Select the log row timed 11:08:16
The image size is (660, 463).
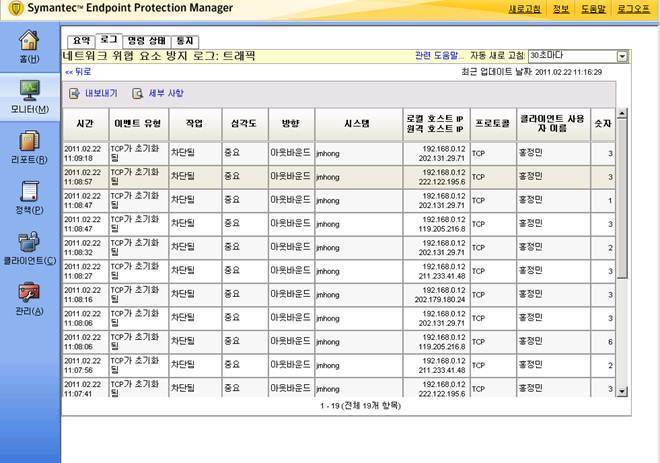click(x=339, y=295)
